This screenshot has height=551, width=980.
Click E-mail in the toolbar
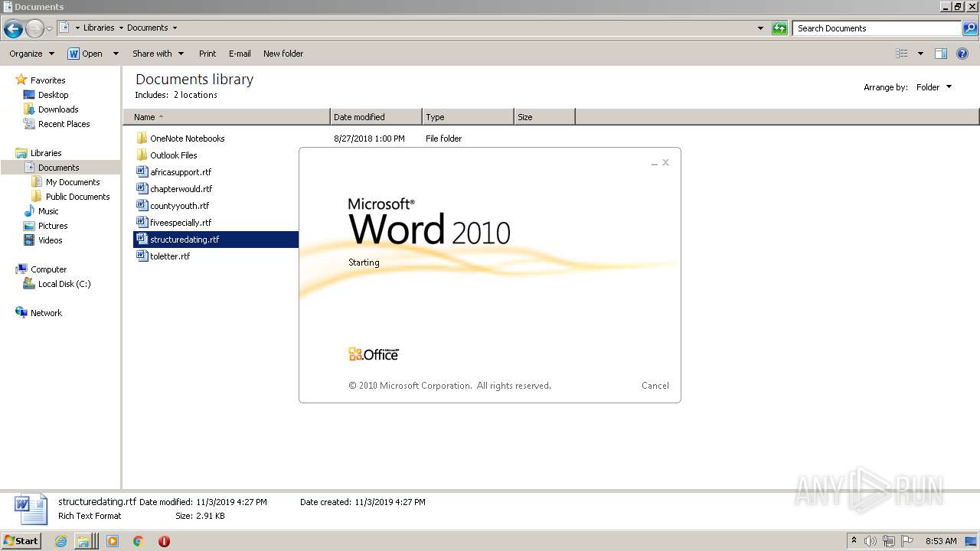coord(240,54)
